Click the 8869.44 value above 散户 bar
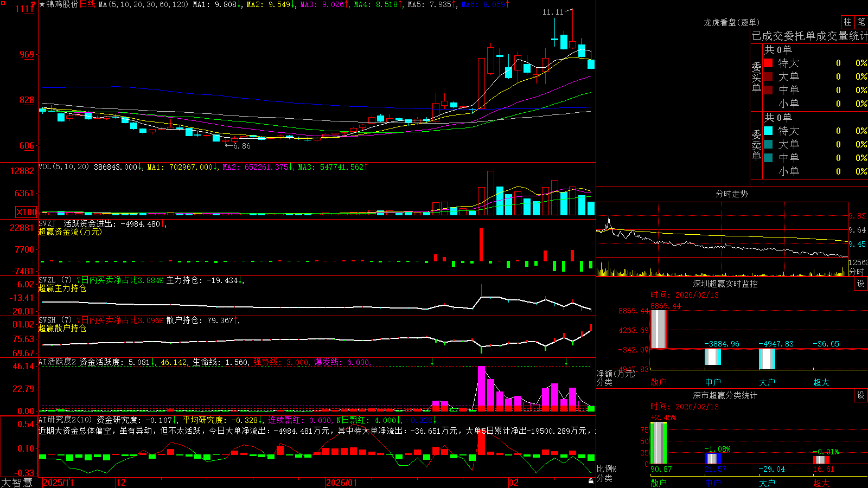The height and width of the screenshot is (488, 868). 666,306
